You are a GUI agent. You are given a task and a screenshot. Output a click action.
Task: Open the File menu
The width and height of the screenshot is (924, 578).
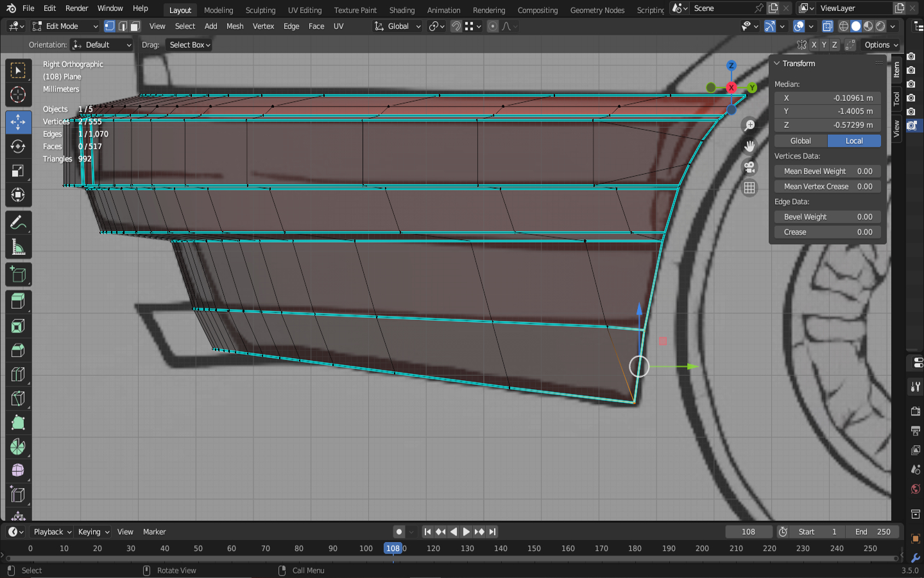click(28, 8)
